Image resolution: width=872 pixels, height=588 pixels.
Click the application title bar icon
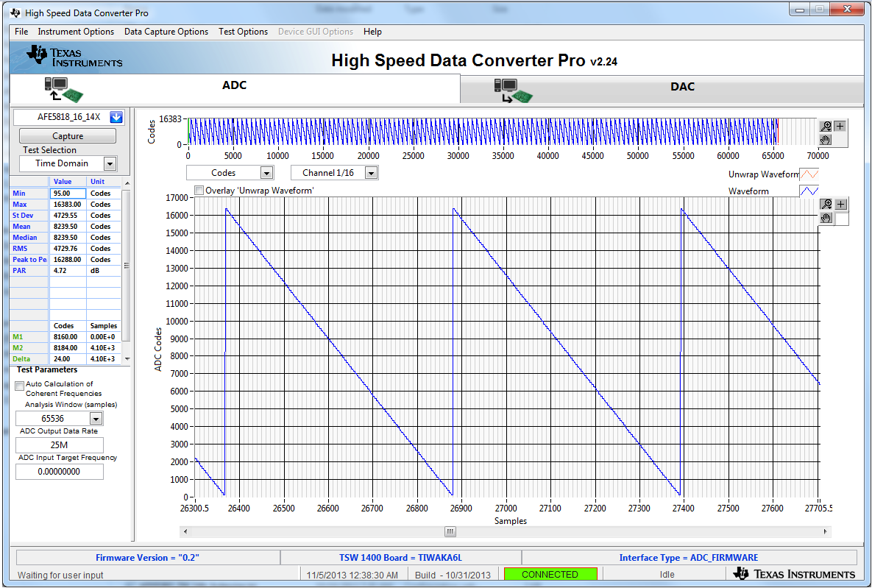pos(15,13)
